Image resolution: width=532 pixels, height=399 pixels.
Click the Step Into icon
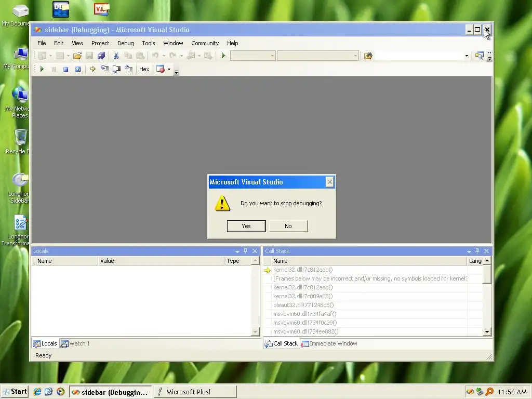click(x=104, y=69)
